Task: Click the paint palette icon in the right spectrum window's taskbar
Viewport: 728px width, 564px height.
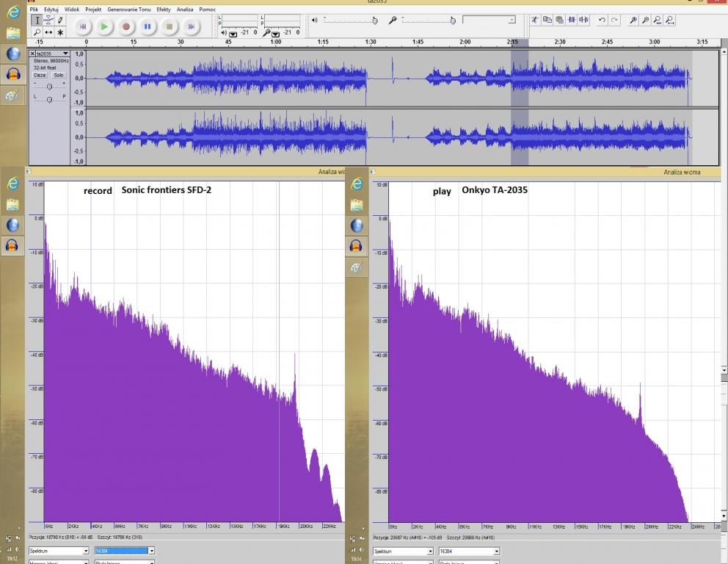Action: pyautogui.click(x=356, y=267)
